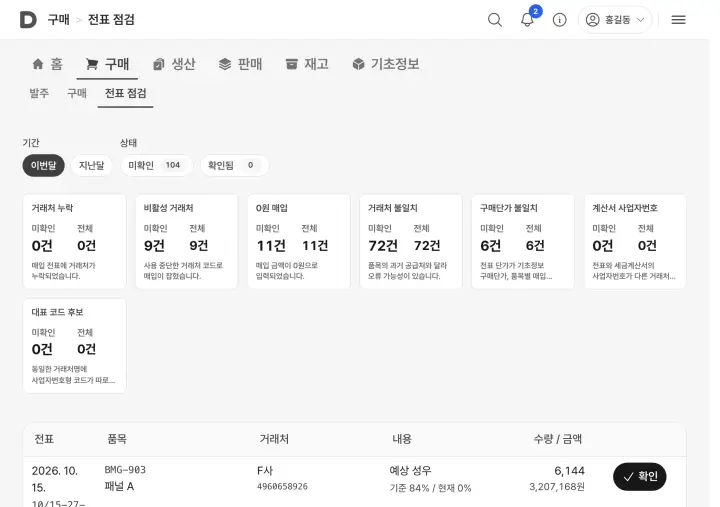Click the user avatar icon
The height and width of the screenshot is (507, 720).
pos(592,20)
